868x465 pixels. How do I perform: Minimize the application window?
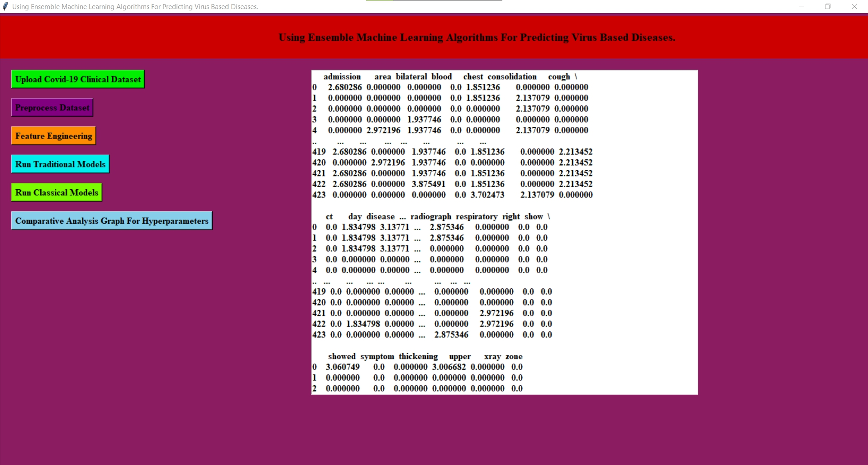pos(801,6)
